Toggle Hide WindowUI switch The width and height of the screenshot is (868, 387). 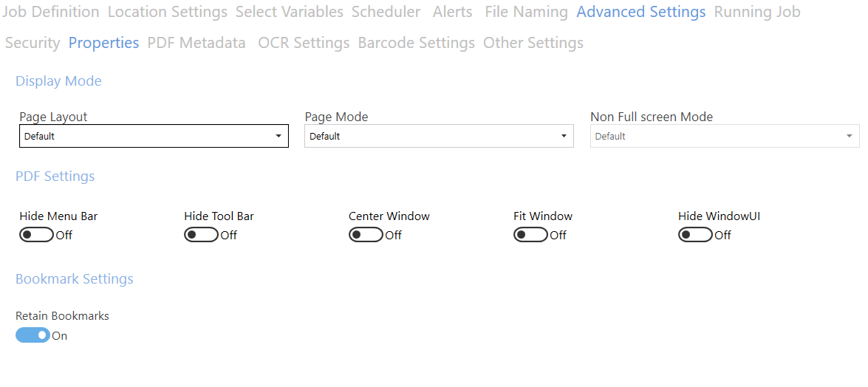[x=695, y=235]
